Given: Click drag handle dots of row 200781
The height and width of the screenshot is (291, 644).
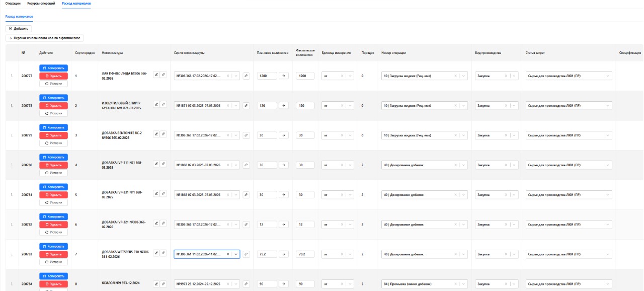Looking at the screenshot, I should coord(12,195).
